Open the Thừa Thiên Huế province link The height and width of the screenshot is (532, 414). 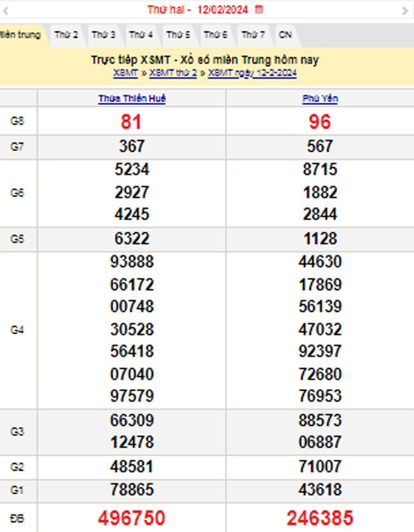[x=132, y=99]
